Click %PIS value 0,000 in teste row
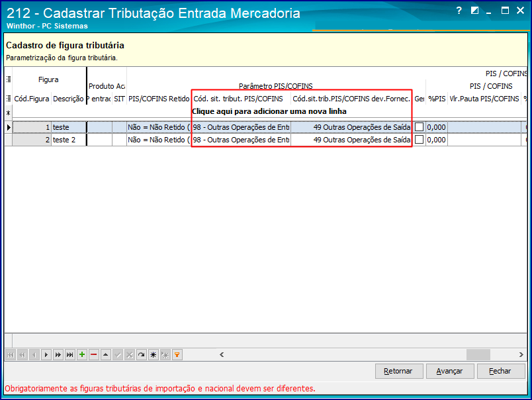The width and height of the screenshot is (532, 400). 437,127
